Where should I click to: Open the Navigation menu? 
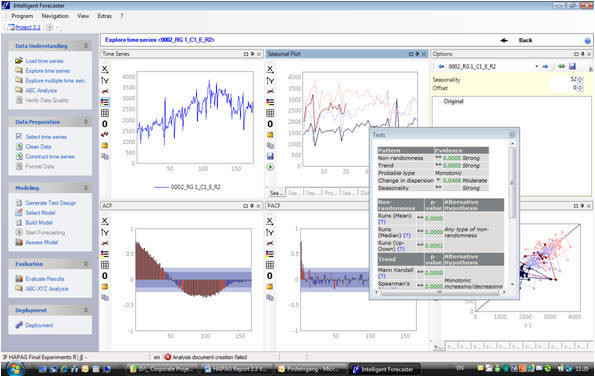55,16
